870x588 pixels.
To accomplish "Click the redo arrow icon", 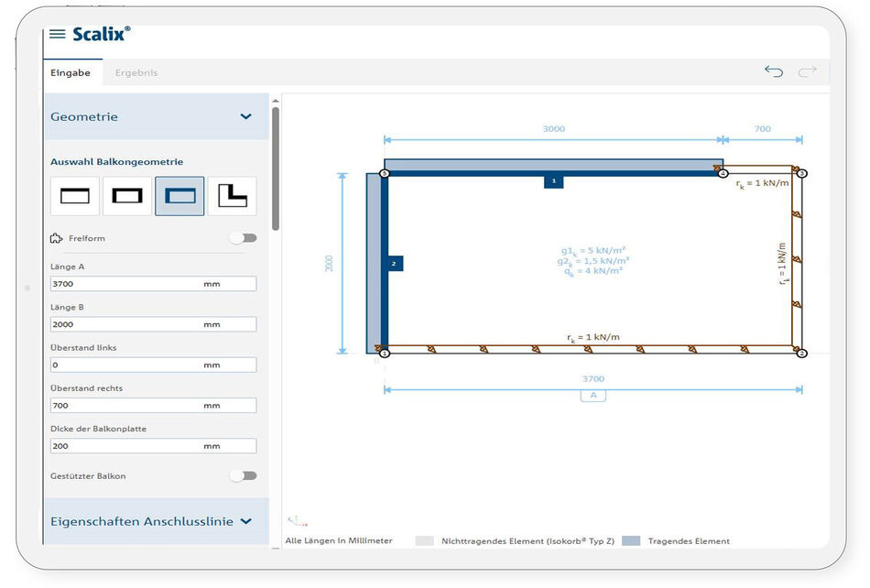I will tap(807, 71).
